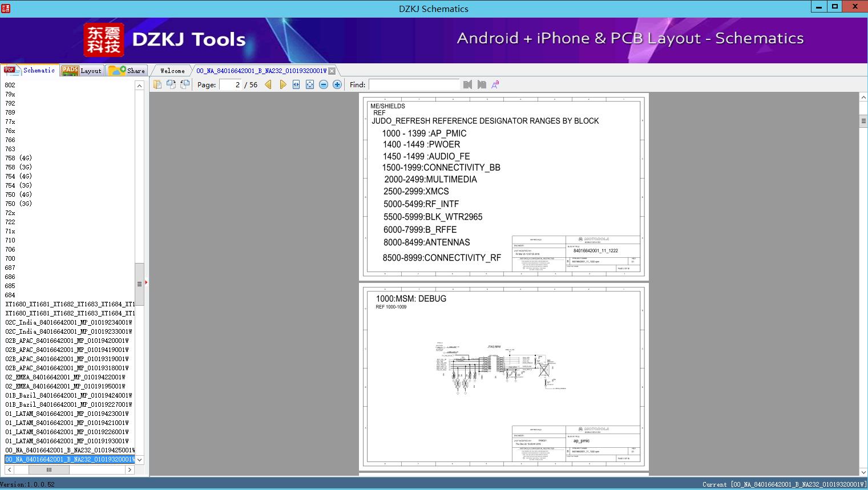Select 00_NA_84016642001_B_NA232_01019425001W file
Screen dimensions: 868x490
click(x=70, y=450)
